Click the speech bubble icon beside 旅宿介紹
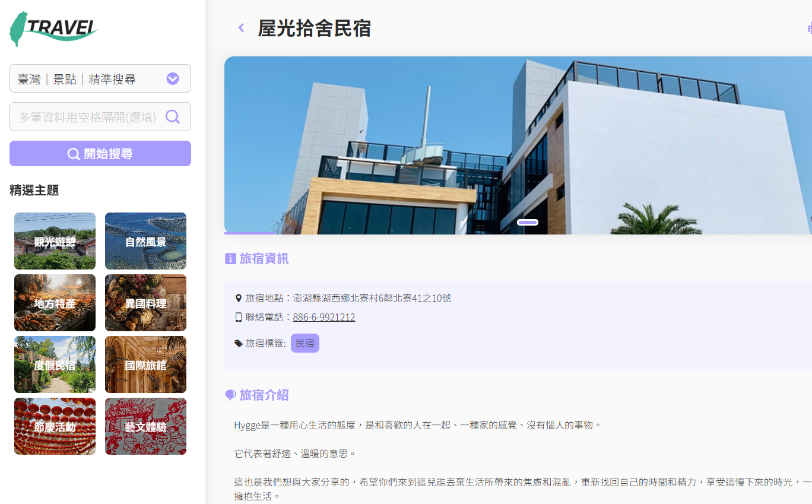 tap(230, 395)
